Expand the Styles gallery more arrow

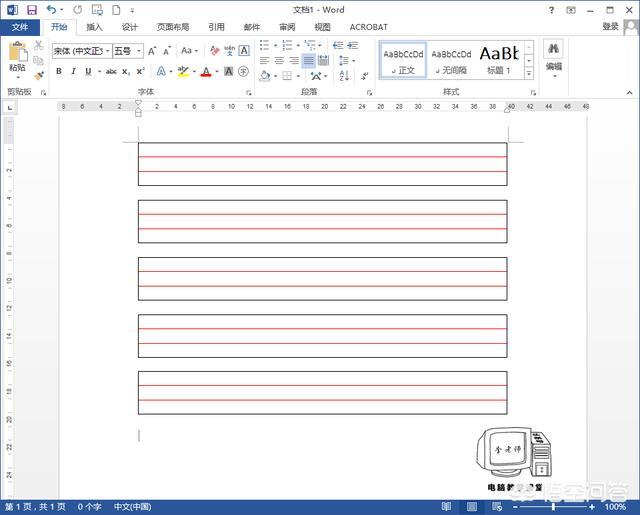coord(529,74)
